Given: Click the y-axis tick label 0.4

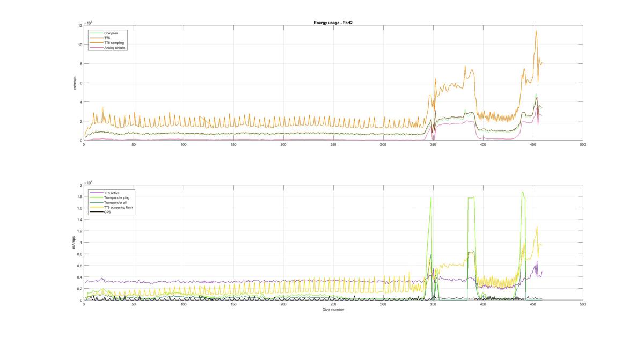Looking at the screenshot, I should click(x=79, y=277).
